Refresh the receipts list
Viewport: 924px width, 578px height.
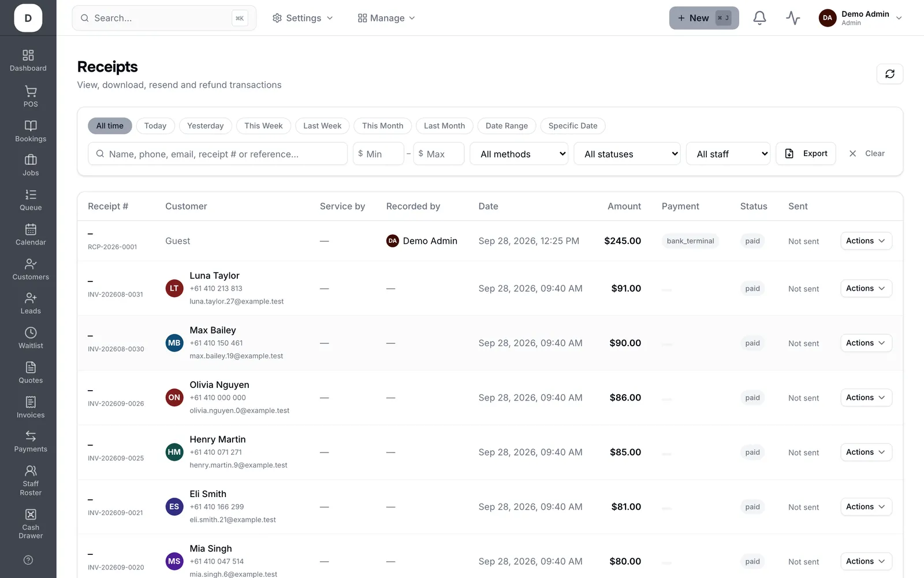[889, 74]
